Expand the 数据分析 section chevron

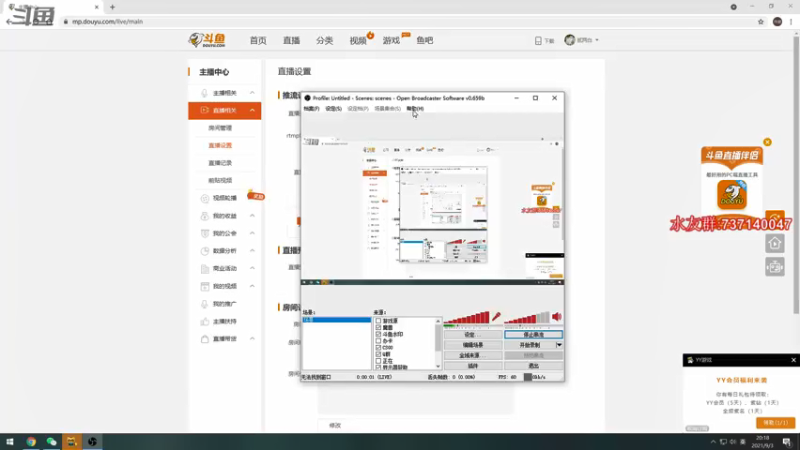(x=252, y=251)
